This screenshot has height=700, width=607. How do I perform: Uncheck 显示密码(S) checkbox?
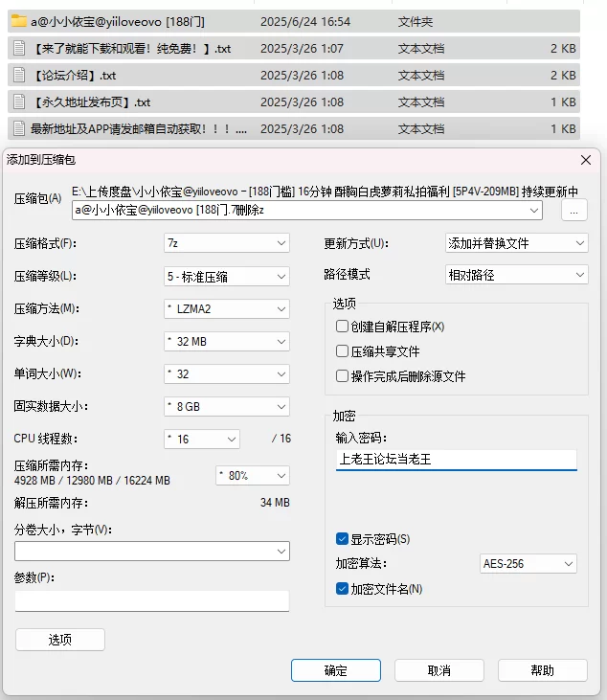tap(342, 539)
